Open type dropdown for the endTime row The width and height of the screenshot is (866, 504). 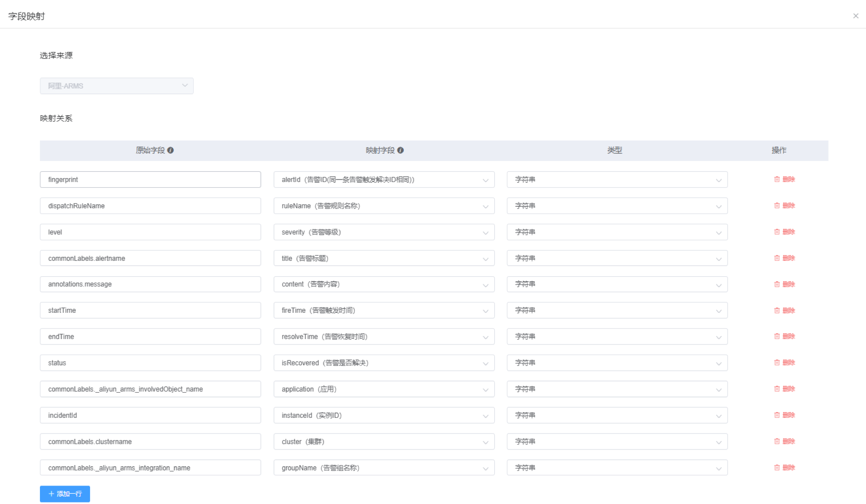(x=617, y=337)
